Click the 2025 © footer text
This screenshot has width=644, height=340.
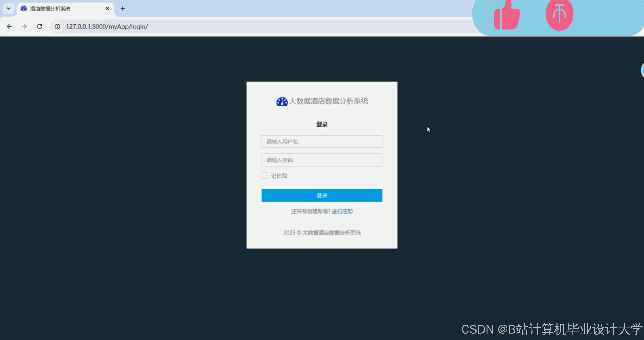coord(322,233)
